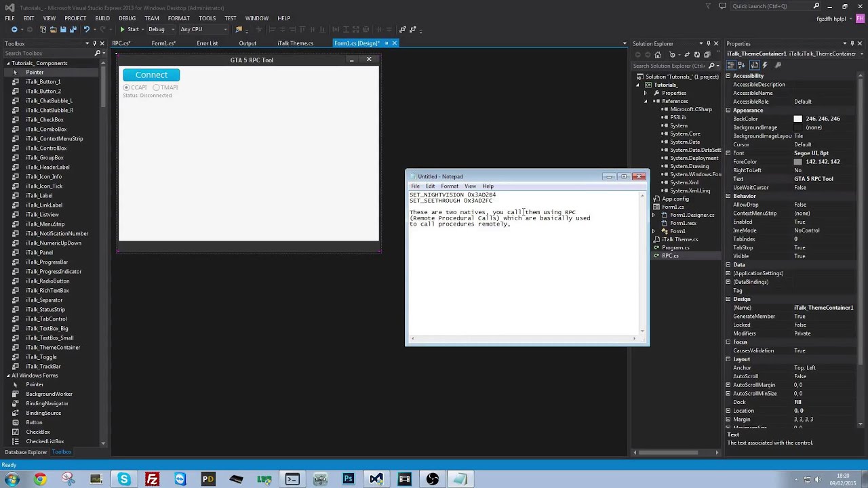Switch to the Error List tab
This screenshot has height=488, width=868.
pos(208,43)
